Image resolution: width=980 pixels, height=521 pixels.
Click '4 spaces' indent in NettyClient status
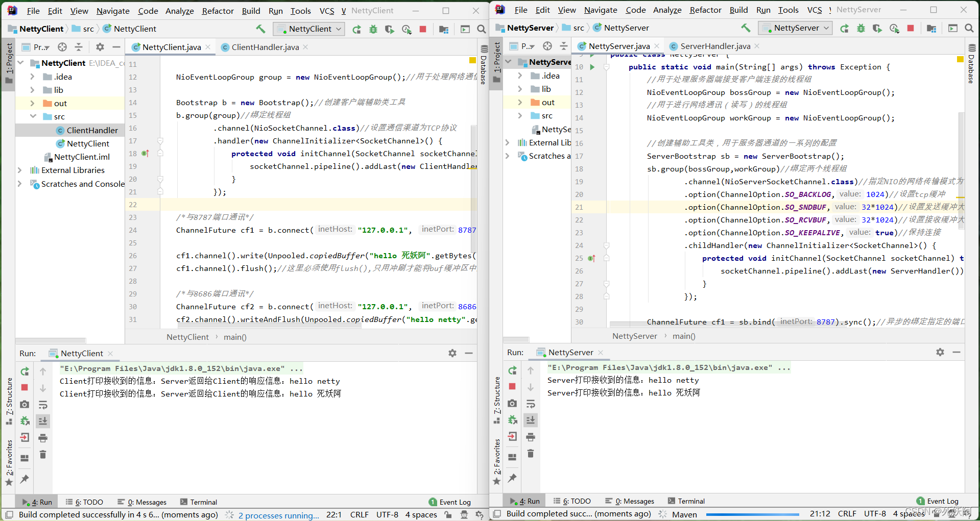tap(421, 514)
